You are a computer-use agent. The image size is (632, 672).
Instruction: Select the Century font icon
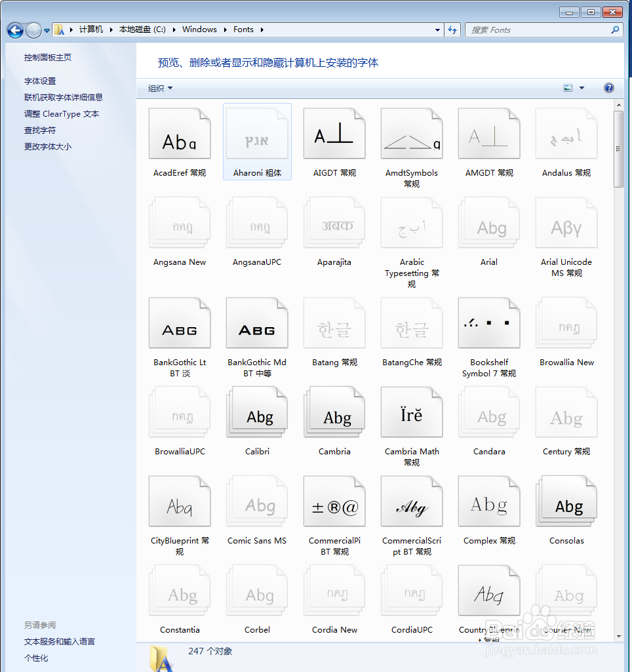pos(566,412)
